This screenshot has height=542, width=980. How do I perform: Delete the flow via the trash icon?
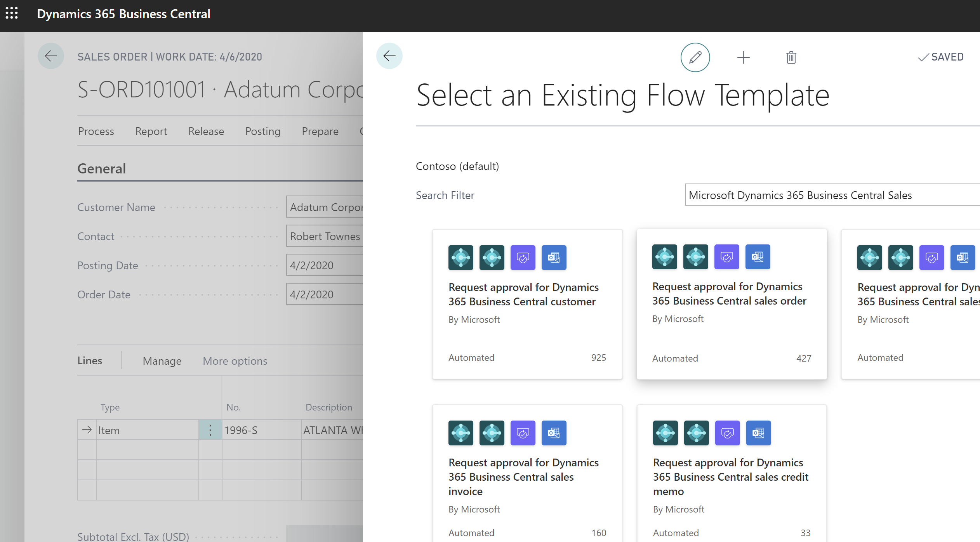(x=791, y=57)
